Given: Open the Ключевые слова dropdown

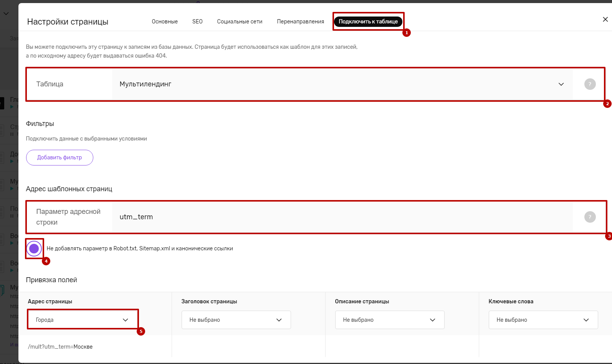Looking at the screenshot, I should click(543, 320).
